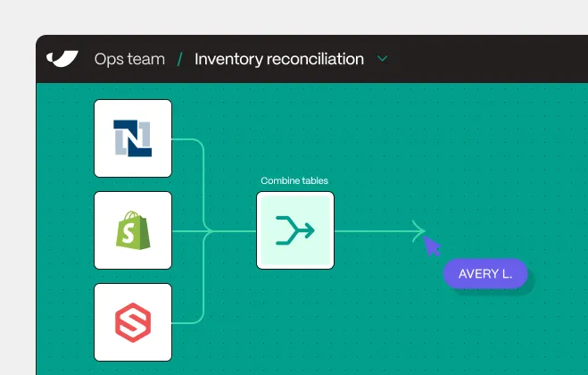
Task: Select the red hexagon S source node
Action: (x=133, y=322)
